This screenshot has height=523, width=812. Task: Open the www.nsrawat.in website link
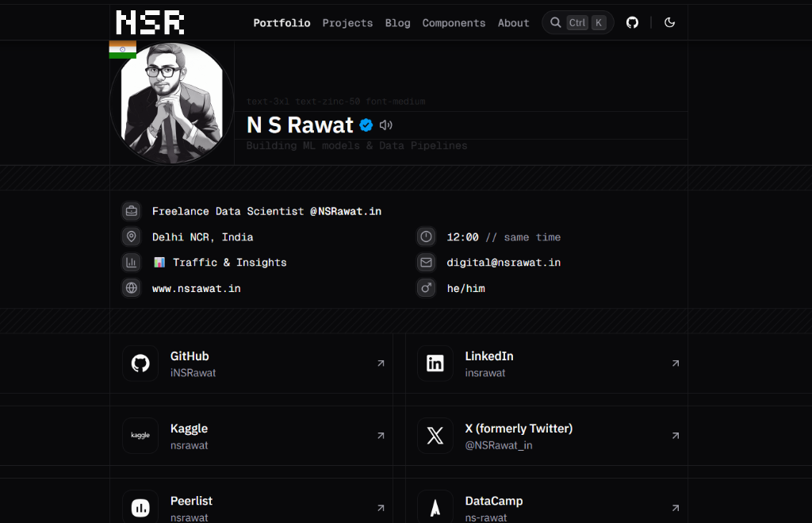(x=197, y=288)
